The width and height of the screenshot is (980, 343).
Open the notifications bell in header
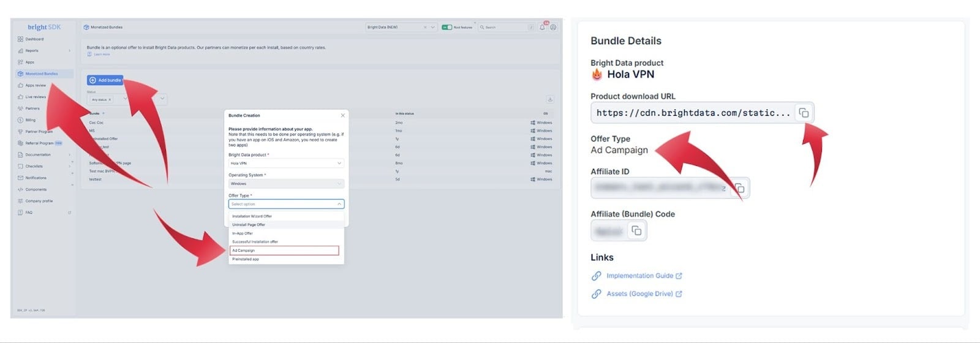click(x=542, y=27)
